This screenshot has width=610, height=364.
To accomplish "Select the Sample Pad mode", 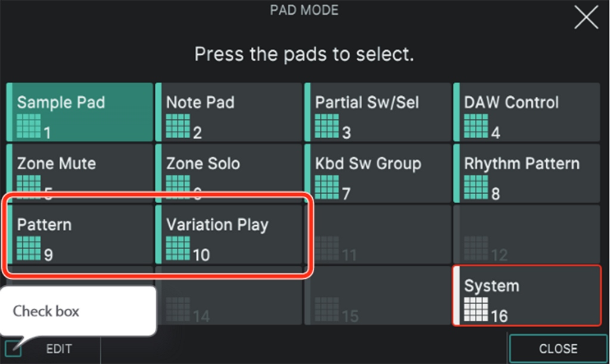I will click(80, 112).
